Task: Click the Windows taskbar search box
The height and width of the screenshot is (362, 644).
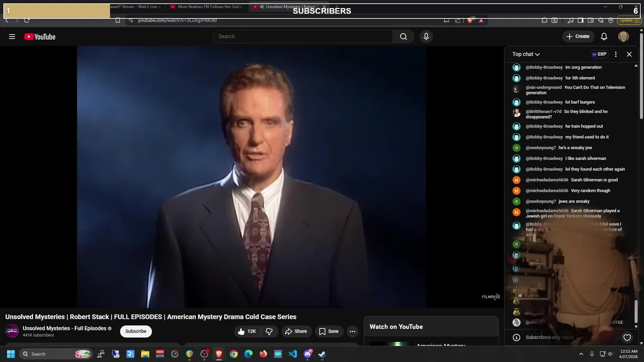Action: 57,354
